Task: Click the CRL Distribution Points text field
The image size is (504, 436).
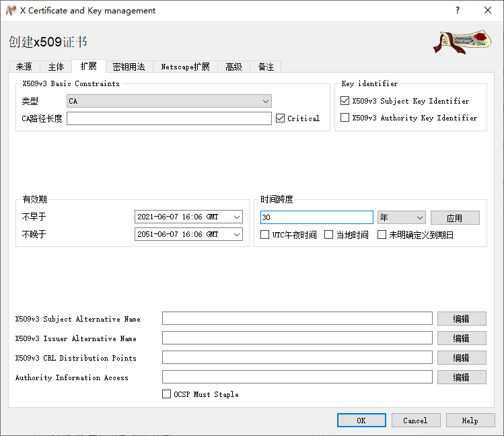Action: pyautogui.click(x=297, y=358)
